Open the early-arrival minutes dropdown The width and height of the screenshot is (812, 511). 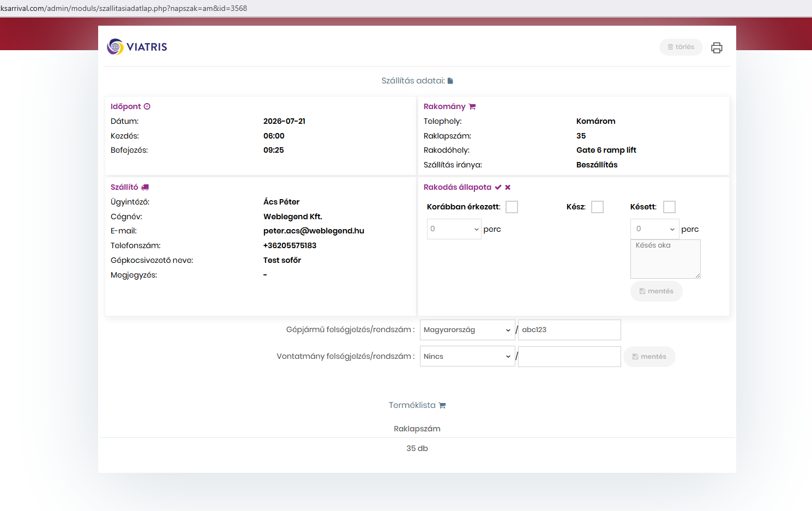pos(454,229)
